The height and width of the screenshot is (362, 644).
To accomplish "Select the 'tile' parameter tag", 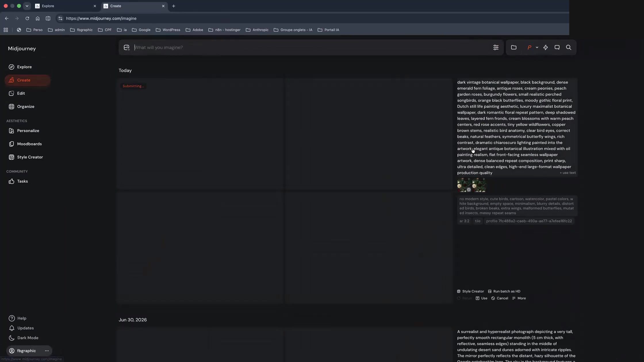I will tap(478, 221).
